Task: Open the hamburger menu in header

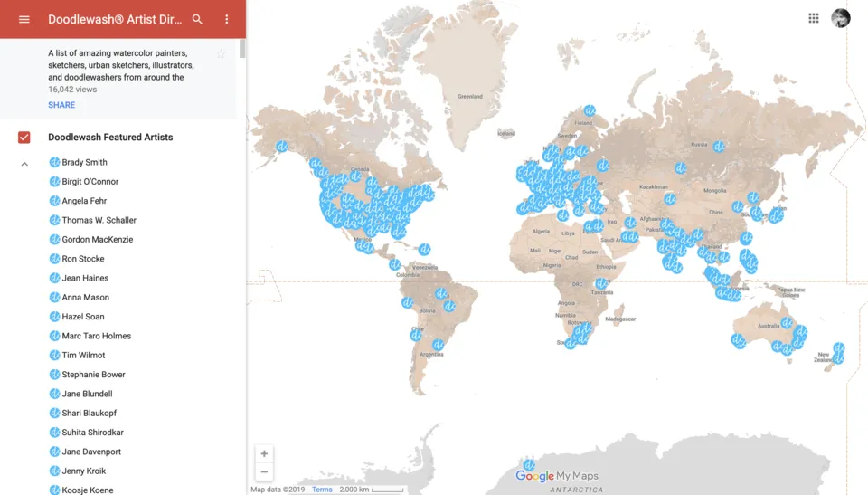Action: click(24, 19)
